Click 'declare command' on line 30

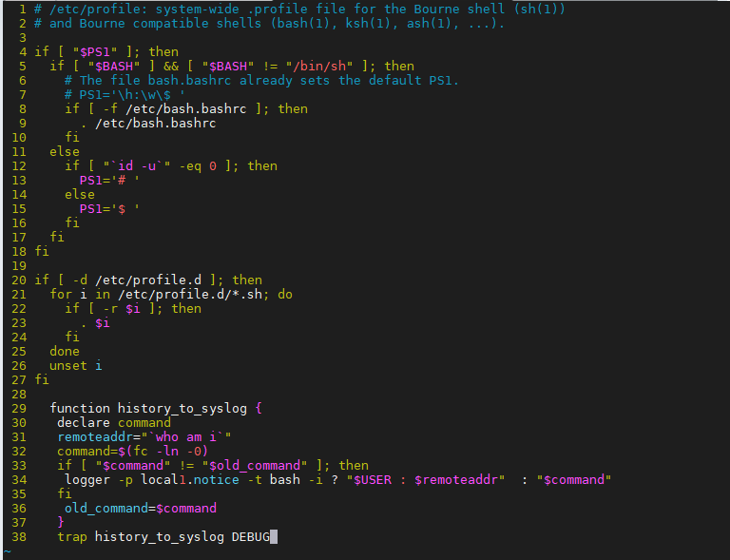point(114,423)
